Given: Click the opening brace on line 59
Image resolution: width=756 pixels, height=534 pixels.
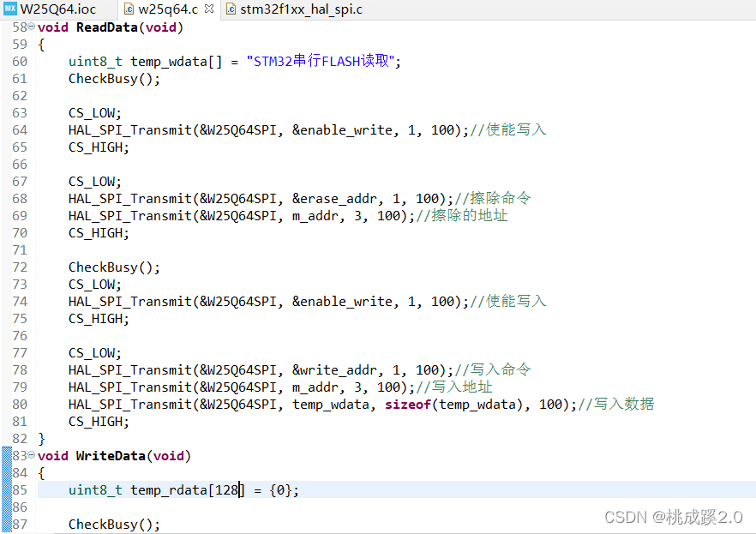Looking at the screenshot, I should 41,45.
